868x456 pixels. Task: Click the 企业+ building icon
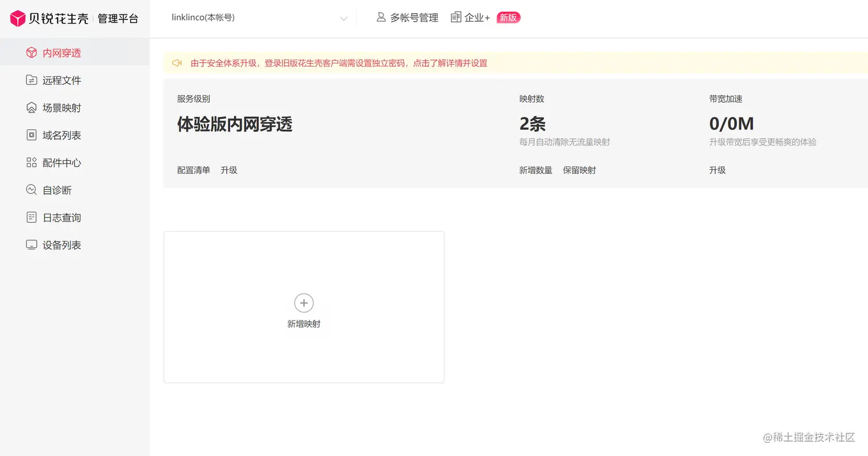pyautogui.click(x=456, y=17)
